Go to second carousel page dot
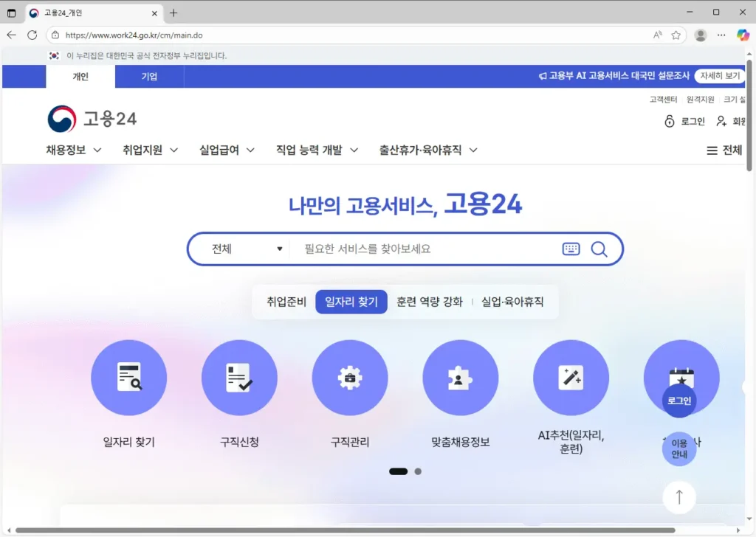 (x=418, y=471)
